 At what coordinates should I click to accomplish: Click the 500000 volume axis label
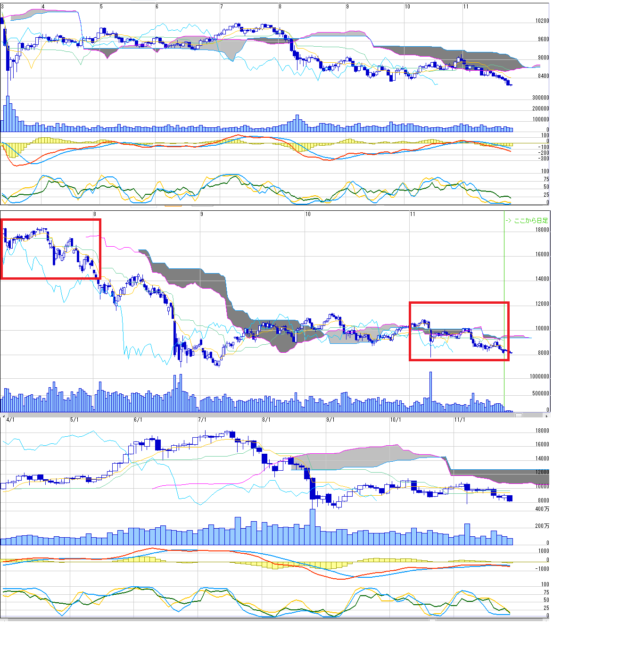(x=541, y=393)
